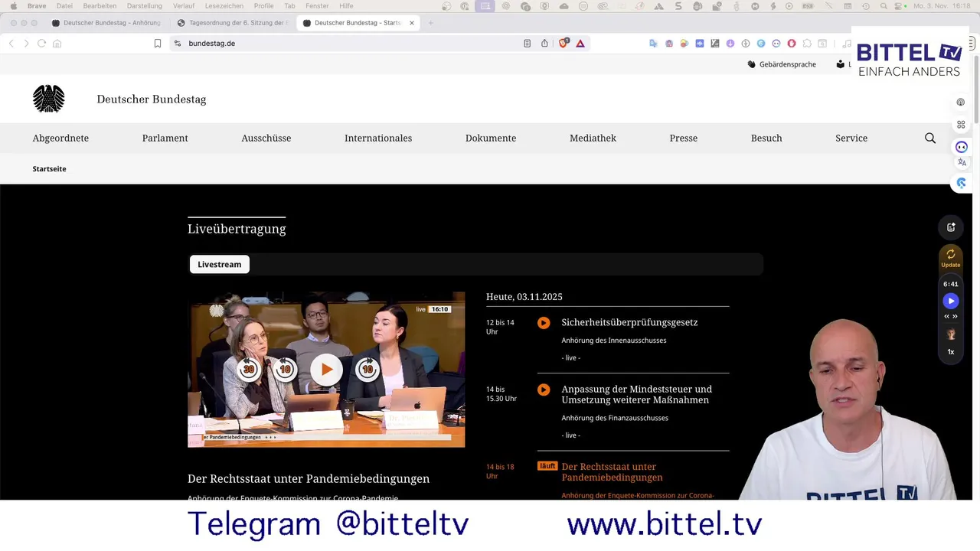Click the avatar thumbnail in floating widget
This screenshot has width=980, height=551.
[951, 334]
